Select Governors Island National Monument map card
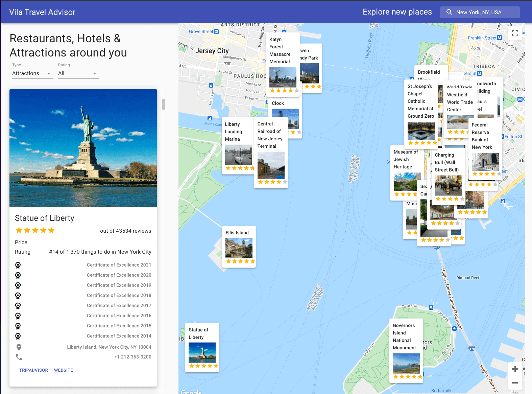532x394 pixels. [x=406, y=351]
